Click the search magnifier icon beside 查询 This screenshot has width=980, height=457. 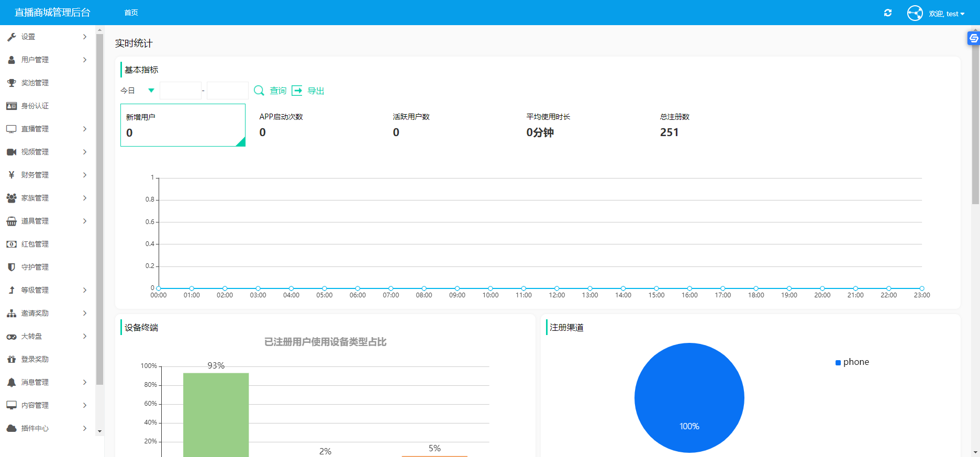tap(259, 91)
